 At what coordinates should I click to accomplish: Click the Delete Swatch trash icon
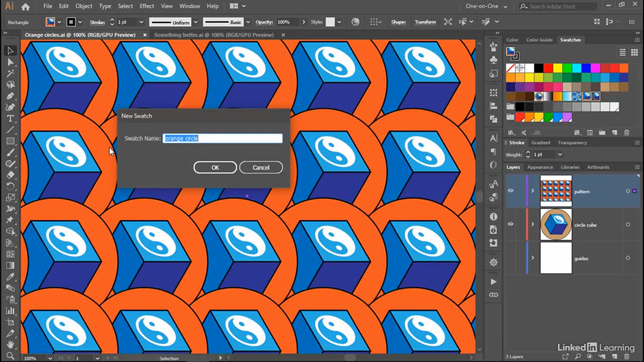[626, 133]
